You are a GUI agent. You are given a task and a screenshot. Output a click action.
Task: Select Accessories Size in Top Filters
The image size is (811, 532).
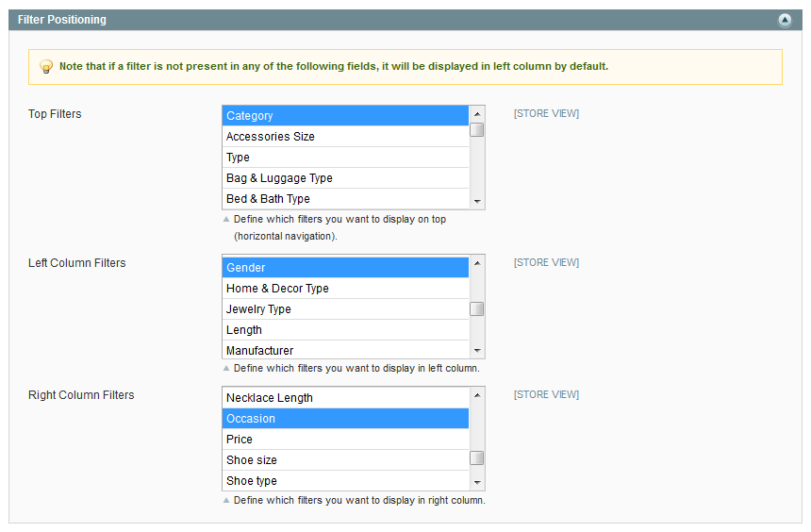coord(345,137)
